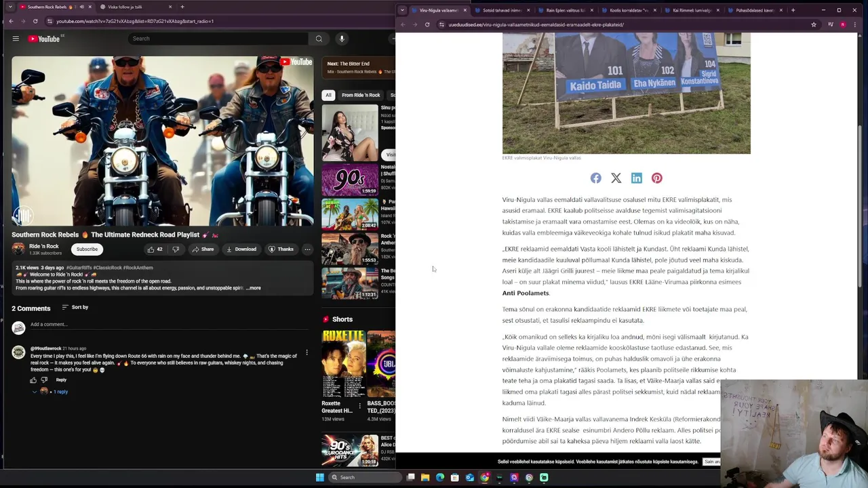The image size is (868, 488).
Task: Send Thanks on the video
Action: (x=281, y=249)
